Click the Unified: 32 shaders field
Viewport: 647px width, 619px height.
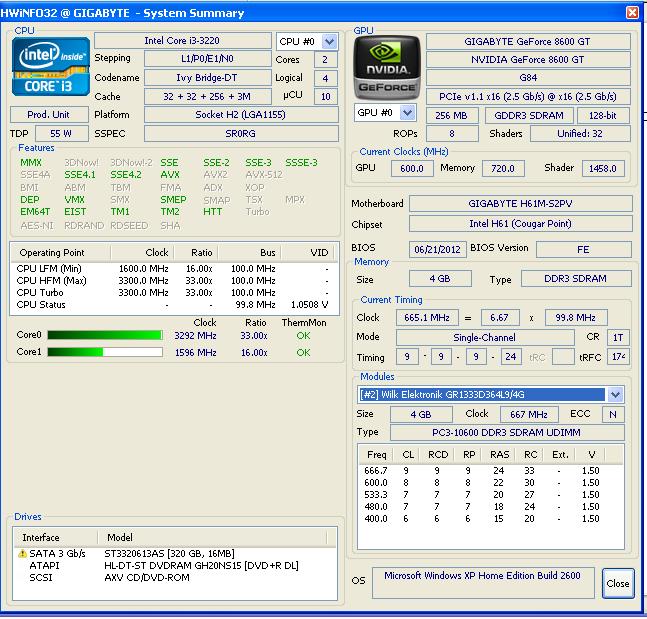point(580,133)
